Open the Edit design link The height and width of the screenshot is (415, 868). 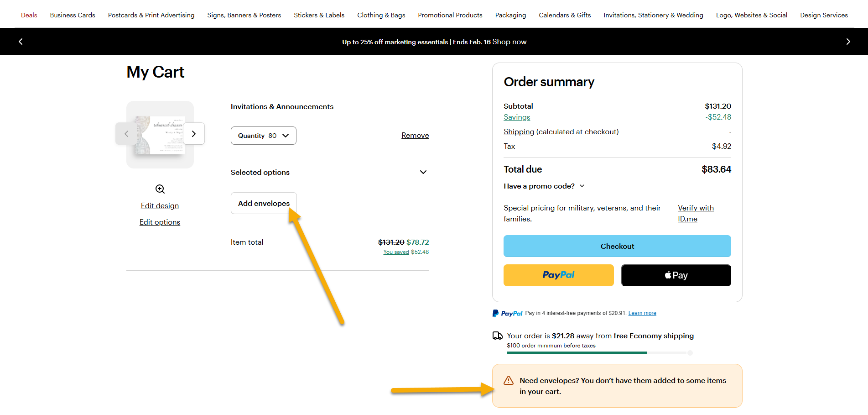[x=160, y=205]
